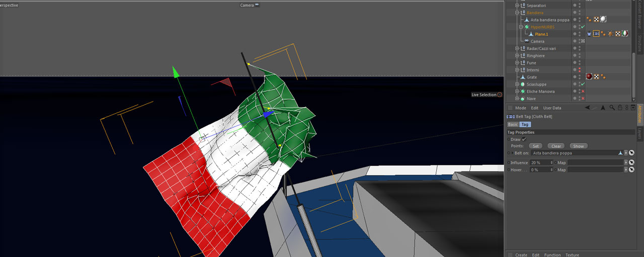The height and width of the screenshot is (257, 644).
Task: Click the checkerboard texture tag on Asta bandiera poppa
Action: point(596,20)
